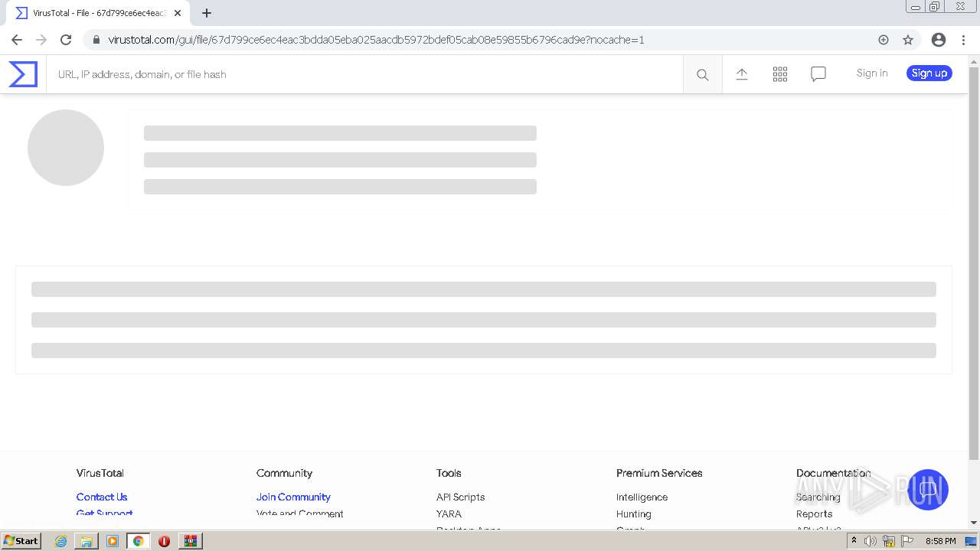Open the Windows Start menu
This screenshot has height=551, width=980.
coord(21,540)
